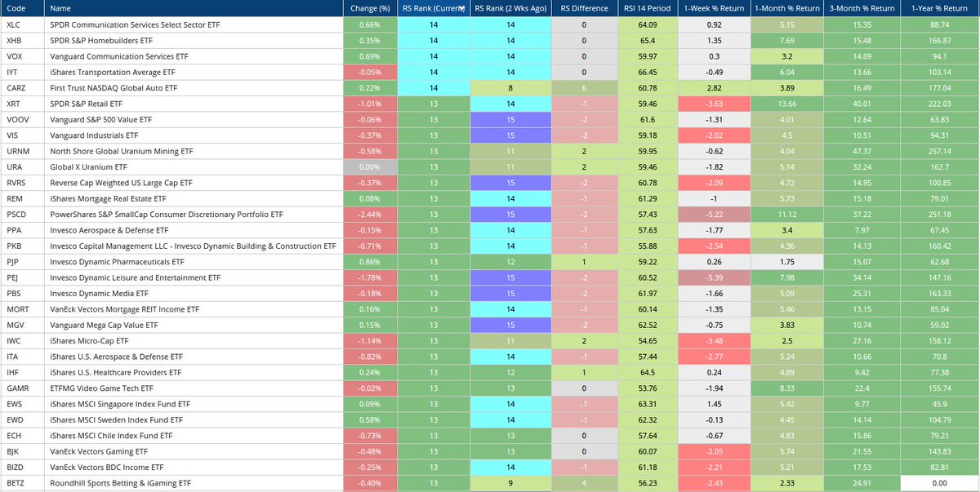Click the 1-year return 0.00 for BETZ

940,482
